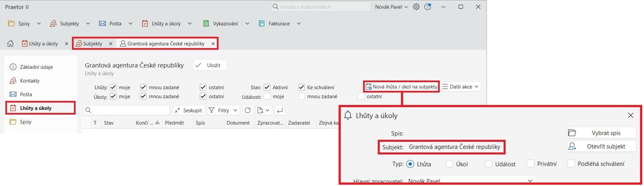This screenshot has width=644, height=186.
Task: Click the enter arrow icon after export
Action: 280,110
